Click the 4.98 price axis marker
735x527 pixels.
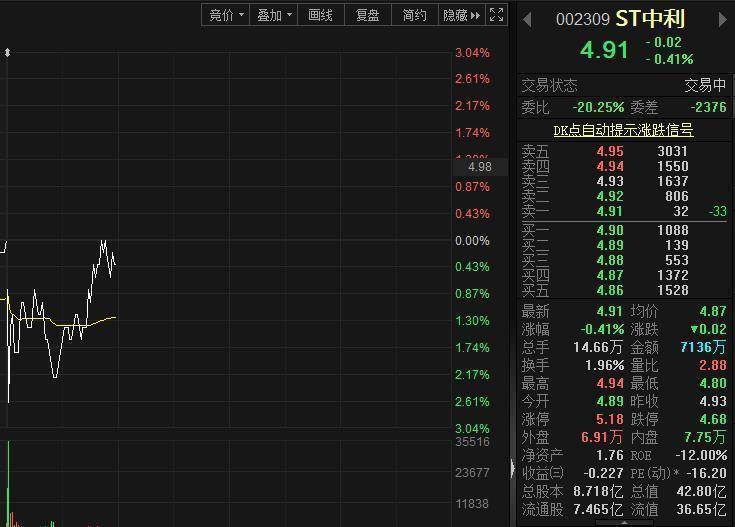[480, 166]
